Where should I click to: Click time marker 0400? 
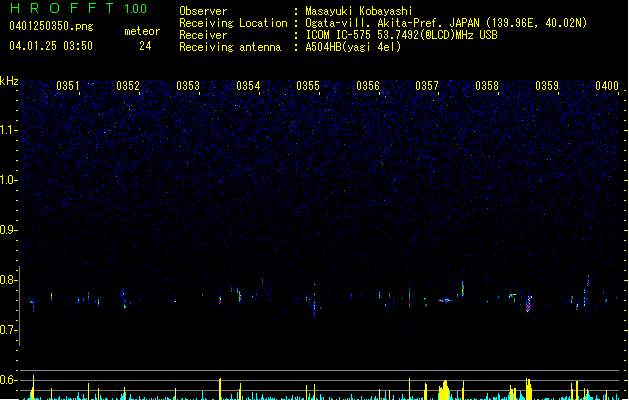(607, 86)
